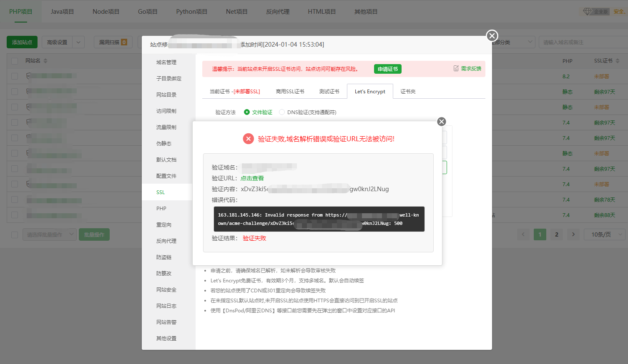Go to previous page arrow
The width and height of the screenshot is (628, 364).
tap(523, 234)
